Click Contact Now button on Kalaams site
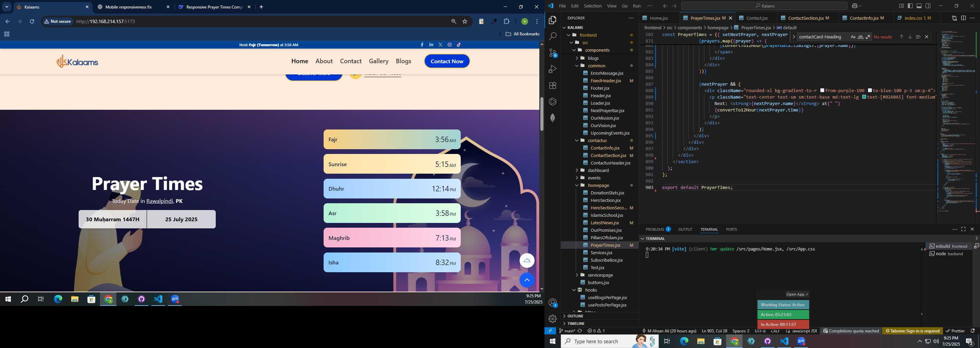The image size is (980, 348). (x=447, y=61)
